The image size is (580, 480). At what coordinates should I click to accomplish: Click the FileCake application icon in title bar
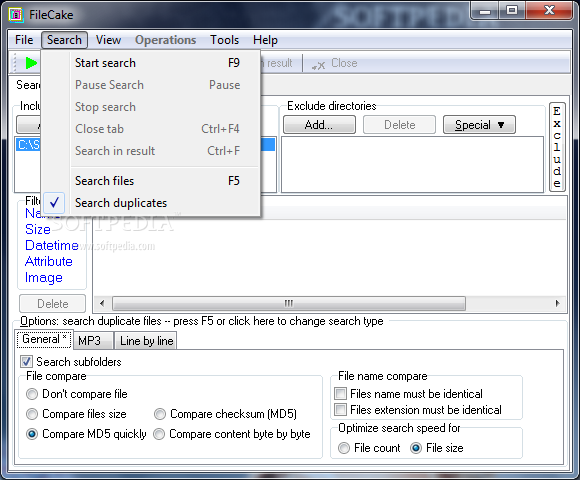coord(16,15)
